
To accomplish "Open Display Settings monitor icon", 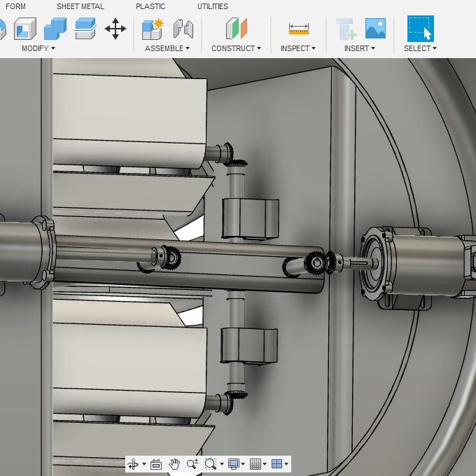I will 233,464.
